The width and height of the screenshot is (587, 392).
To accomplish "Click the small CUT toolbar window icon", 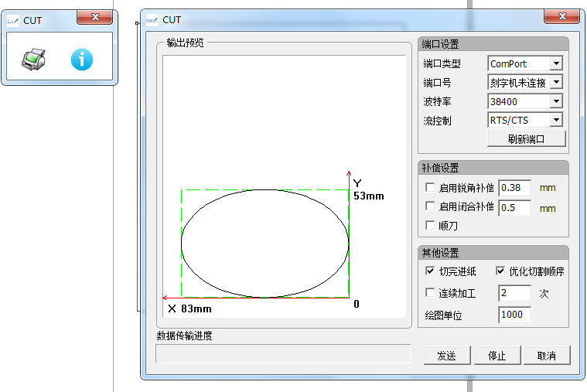I will [13, 21].
